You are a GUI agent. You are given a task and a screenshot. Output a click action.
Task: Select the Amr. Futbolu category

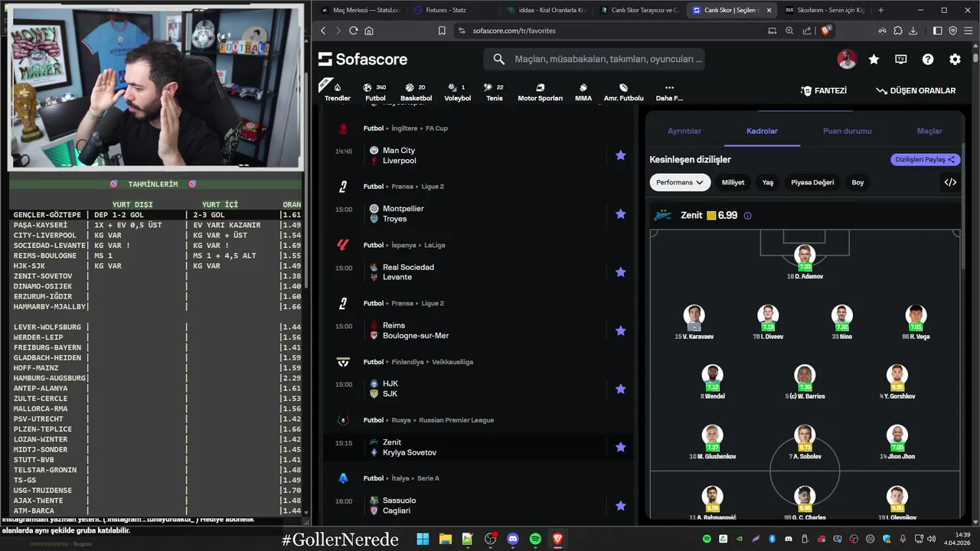pos(623,92)
